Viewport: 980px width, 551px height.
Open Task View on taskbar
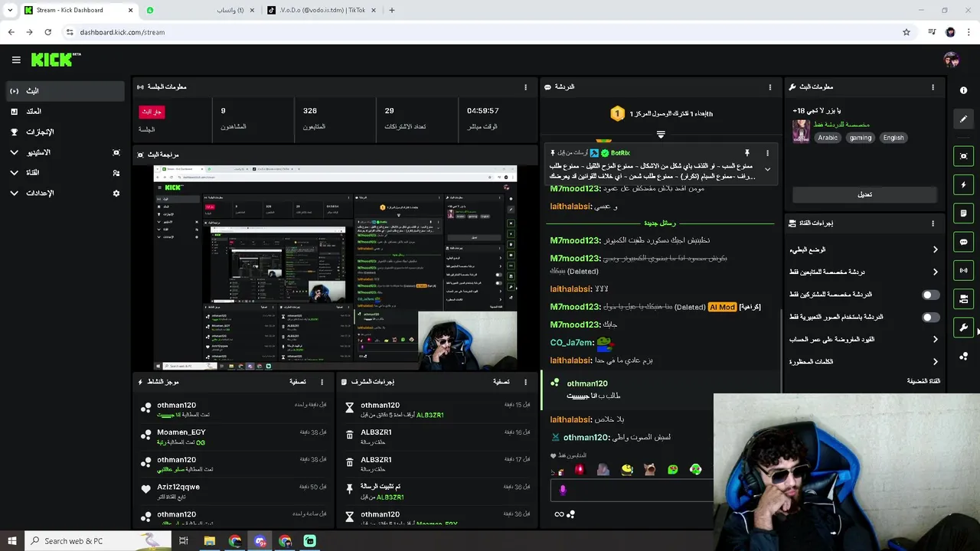coord(184,541)
